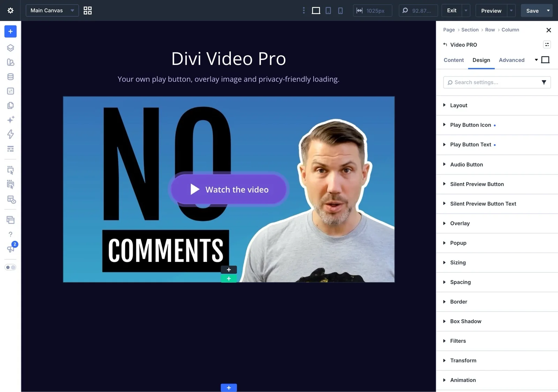Click the grid view icon beside Main Canvas
Viewport: 558px width, 392px height.
88,10
